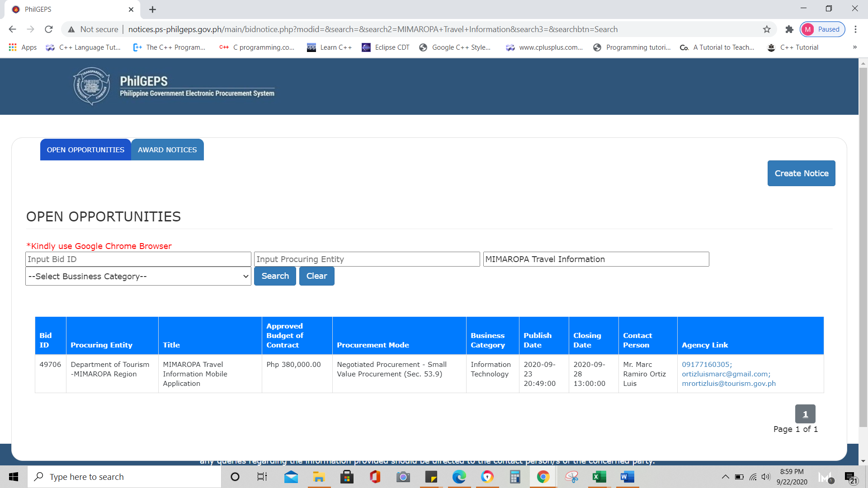Expand more bookmarks chevron
Viewport: 868px width, 488px height.
(x=854, y=47)
